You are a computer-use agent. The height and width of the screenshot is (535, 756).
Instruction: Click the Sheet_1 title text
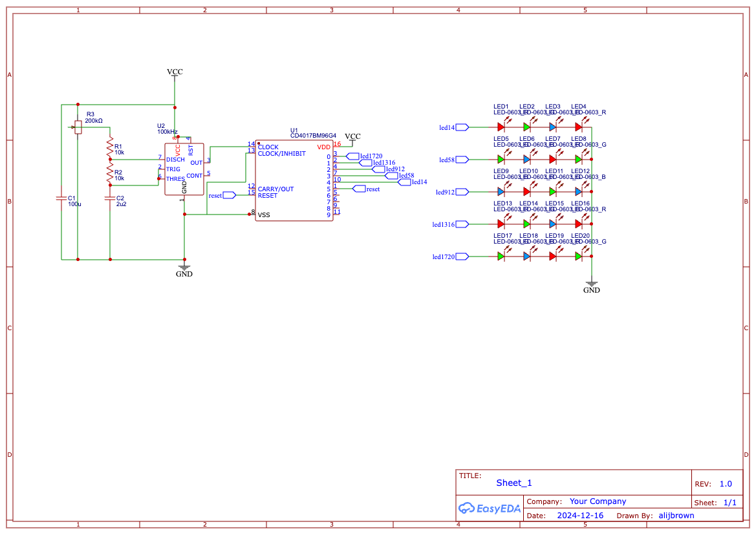(514, 483)
